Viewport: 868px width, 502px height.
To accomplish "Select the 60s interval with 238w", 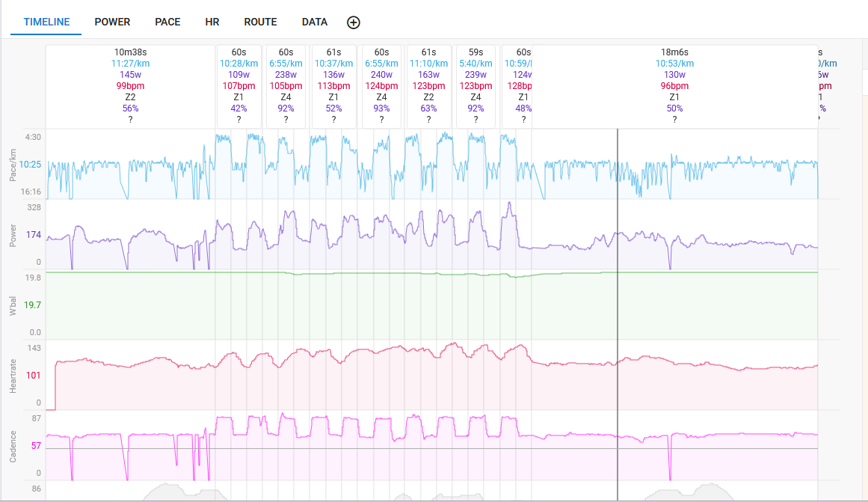I will [286, 87].
